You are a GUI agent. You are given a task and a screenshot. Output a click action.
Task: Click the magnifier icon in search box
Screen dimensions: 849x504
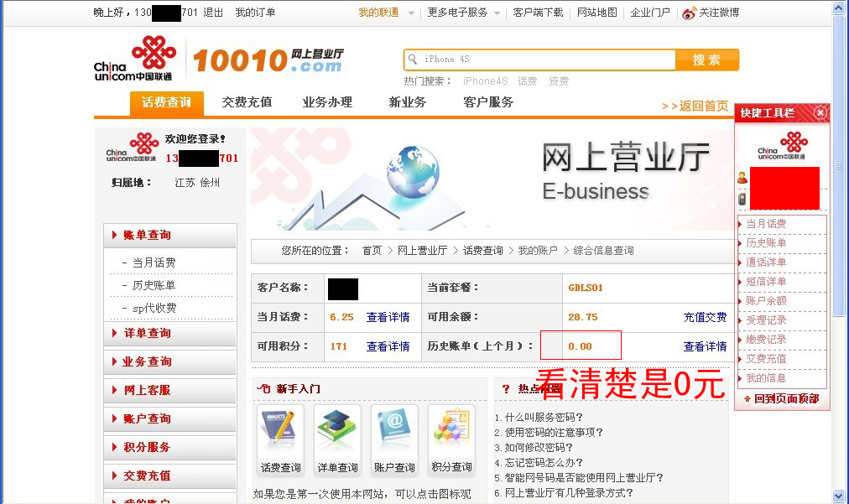click(x=413, y=59)
